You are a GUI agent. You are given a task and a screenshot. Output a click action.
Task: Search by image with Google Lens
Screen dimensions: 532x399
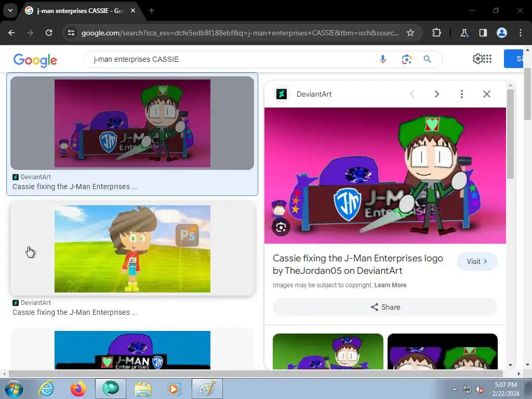tap(406, 59)
